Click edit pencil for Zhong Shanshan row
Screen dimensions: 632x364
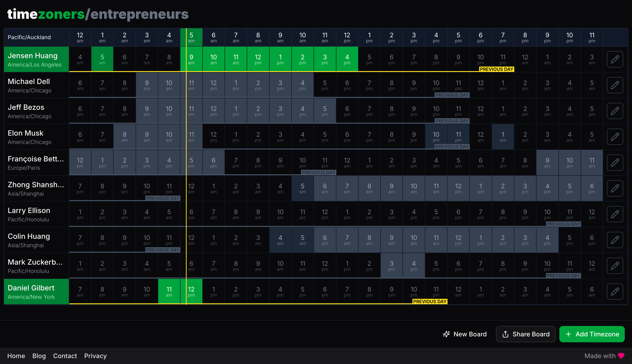click(615, 188)
